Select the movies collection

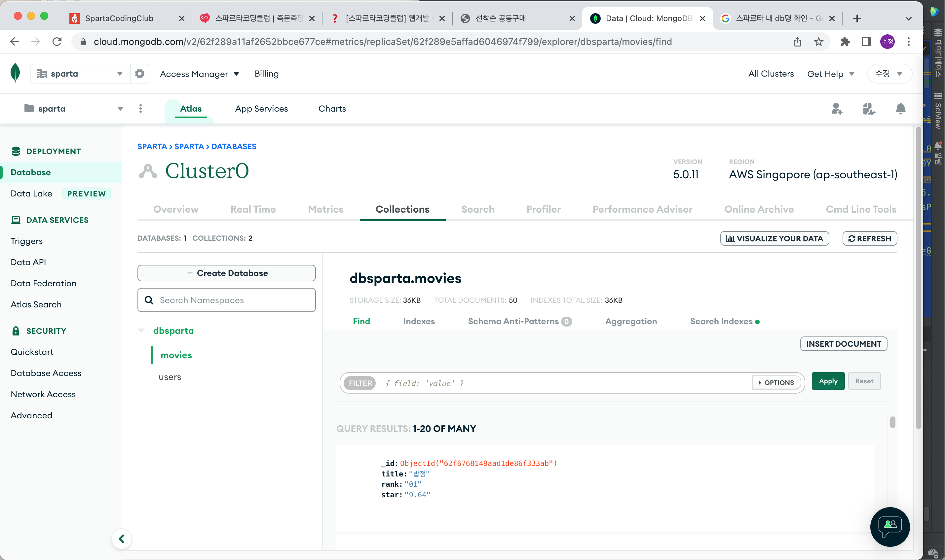pyautogui.click(x=176, y=355)
